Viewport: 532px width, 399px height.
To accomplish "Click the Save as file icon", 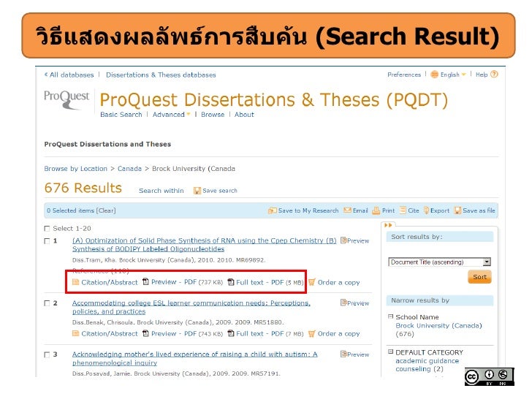I will point(457,210).
